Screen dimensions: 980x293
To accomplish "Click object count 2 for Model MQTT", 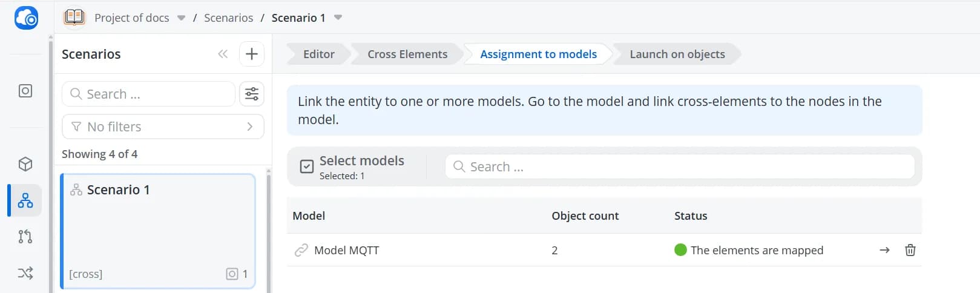I will pos(554,250).
